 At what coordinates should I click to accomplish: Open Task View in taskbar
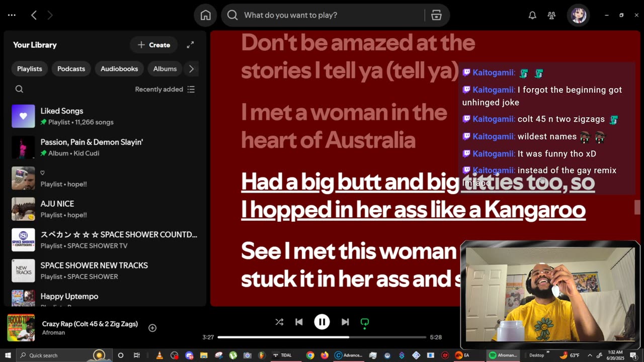coord(136,355)
